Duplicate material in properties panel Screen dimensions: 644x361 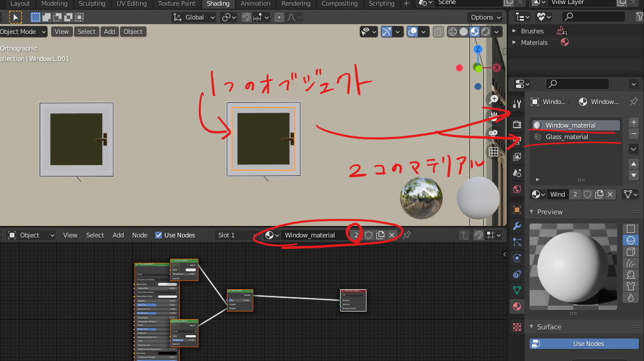tap(599, 194)
